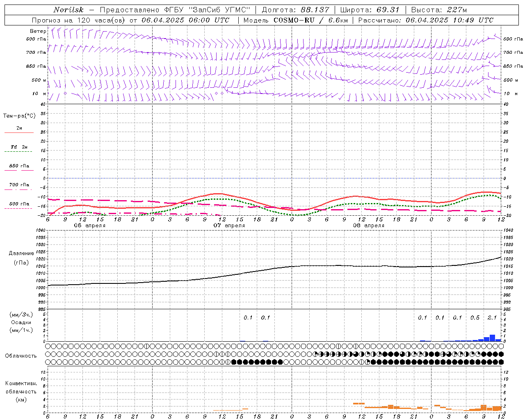Click the 'Norilsk' station name in header
This screenshot has width=525, height=420.
click(68, 10)
